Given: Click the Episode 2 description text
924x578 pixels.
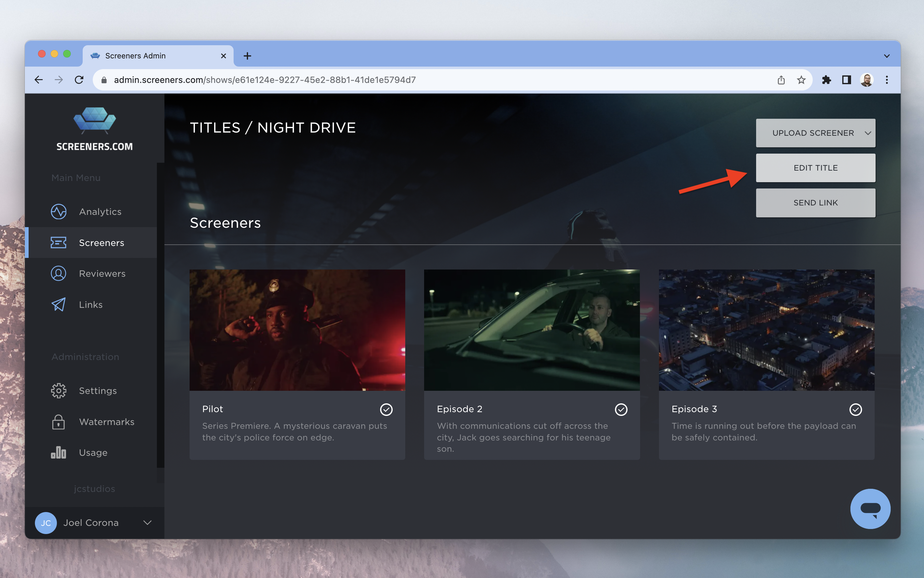Looking at the screenshot, I should tap(524, 437).
